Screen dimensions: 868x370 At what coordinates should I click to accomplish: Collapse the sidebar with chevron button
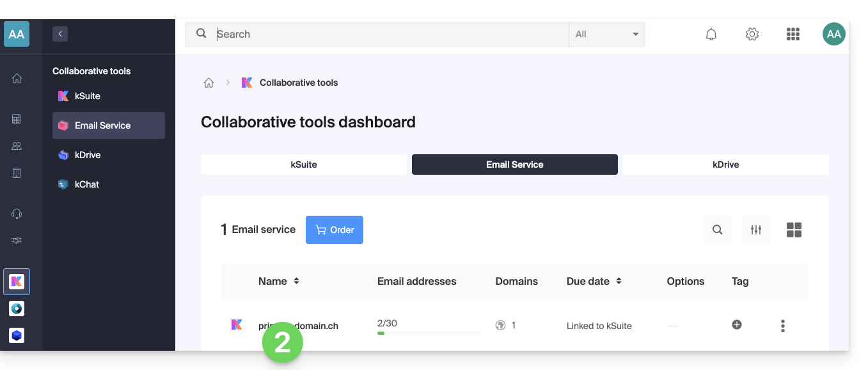pyautogui.click(x=60, y=35)
